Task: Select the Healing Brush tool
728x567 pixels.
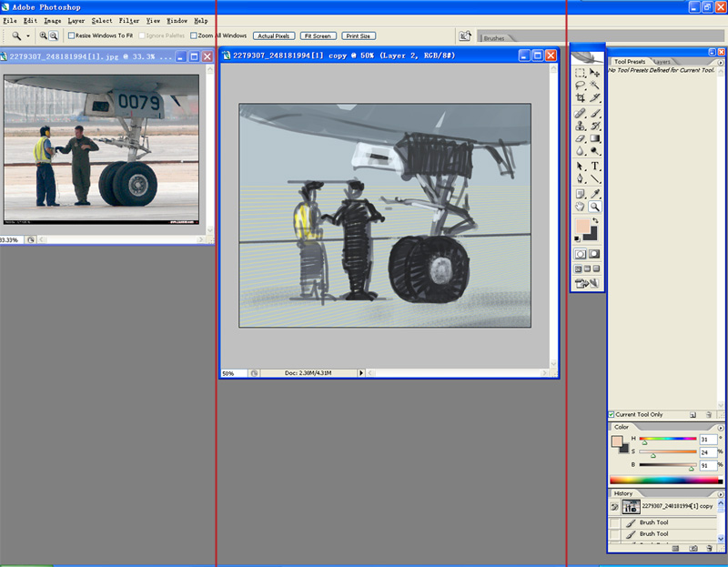Action: tap(580, 113)
